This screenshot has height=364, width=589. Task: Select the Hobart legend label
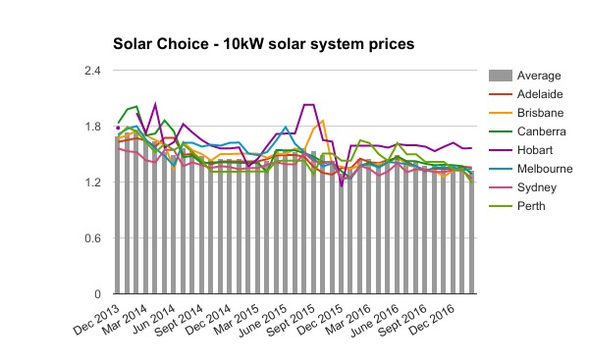point(535,150)
